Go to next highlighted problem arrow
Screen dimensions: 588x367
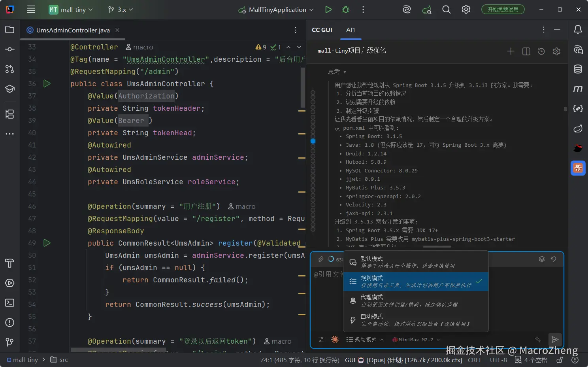tap(299, 47)
